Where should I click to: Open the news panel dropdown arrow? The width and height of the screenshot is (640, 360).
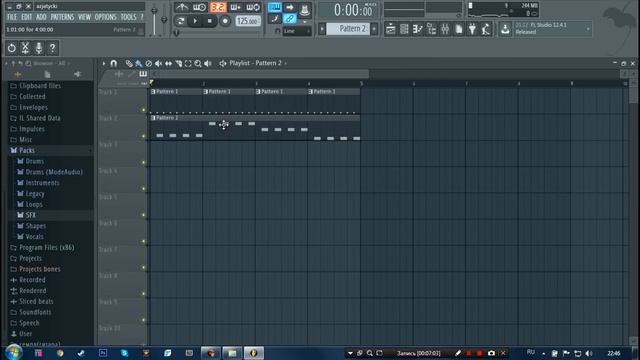tap(588, 29)
